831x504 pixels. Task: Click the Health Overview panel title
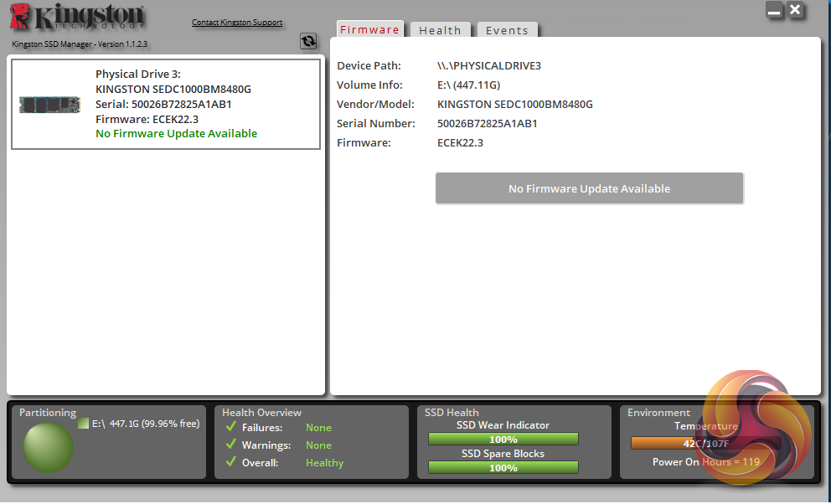[x=262, y=413]
